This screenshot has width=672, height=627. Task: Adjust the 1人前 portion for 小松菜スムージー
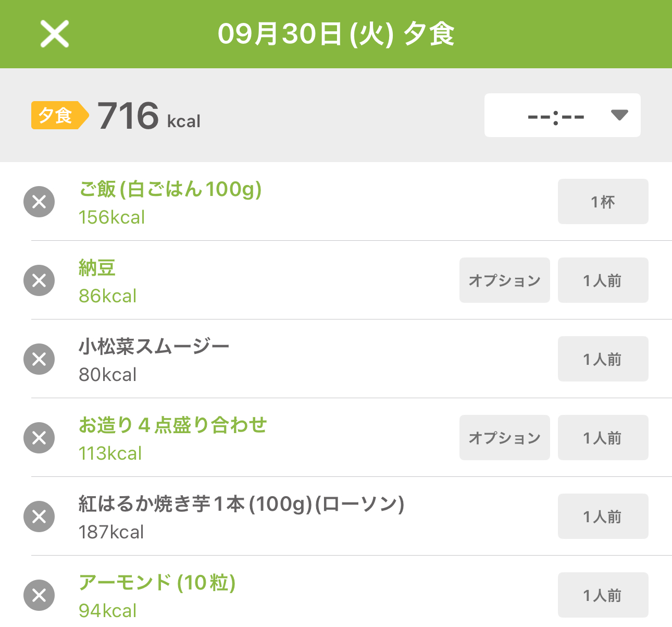tap(603, 359)
